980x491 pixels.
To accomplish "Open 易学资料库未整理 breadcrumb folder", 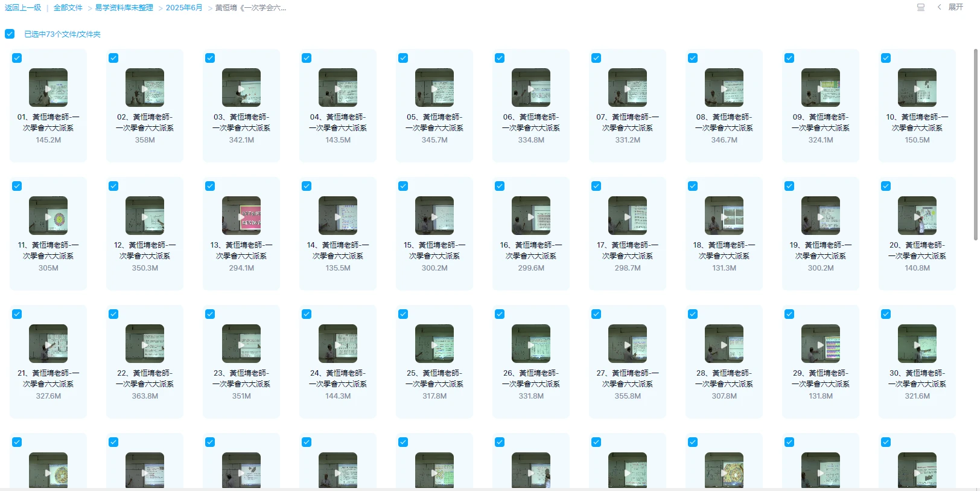I will (124, 8).
